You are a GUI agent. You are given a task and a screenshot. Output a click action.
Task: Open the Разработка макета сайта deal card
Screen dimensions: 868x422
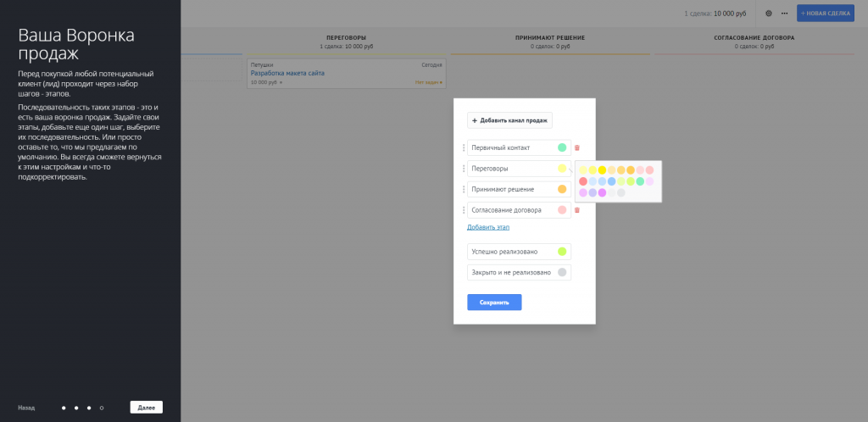point(287,73)
